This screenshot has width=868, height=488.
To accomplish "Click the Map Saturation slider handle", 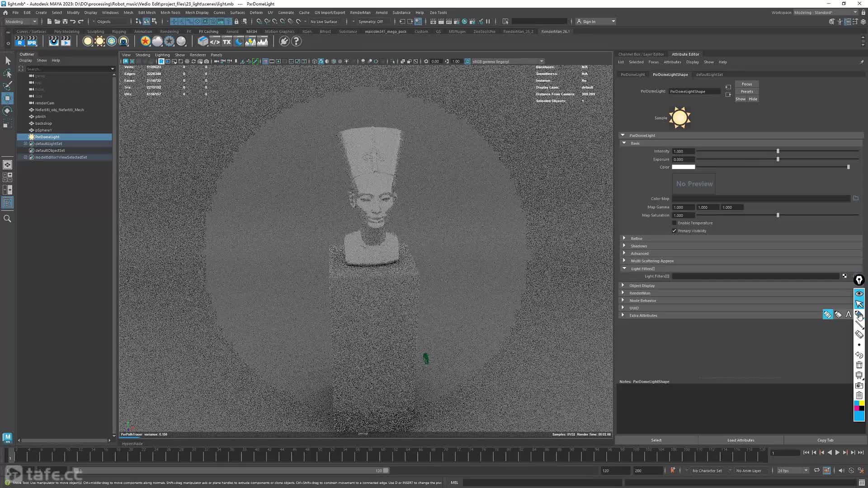I will (x=778, y=216).
